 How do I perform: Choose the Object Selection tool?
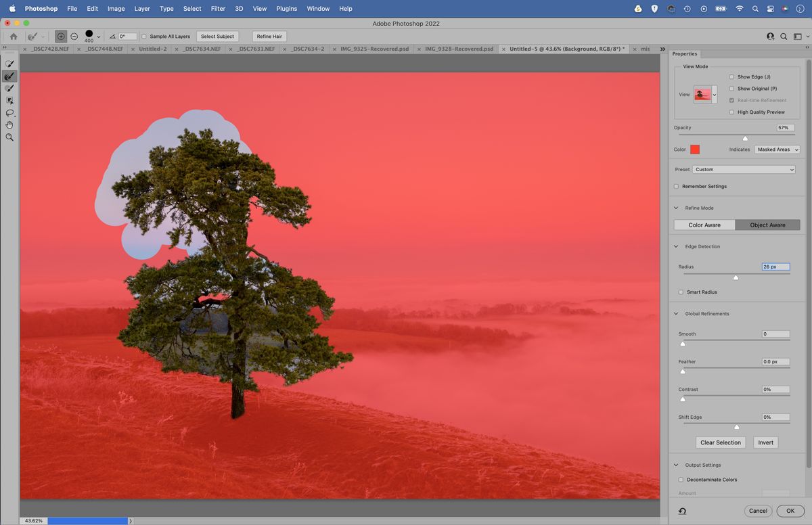pos(9,100)
